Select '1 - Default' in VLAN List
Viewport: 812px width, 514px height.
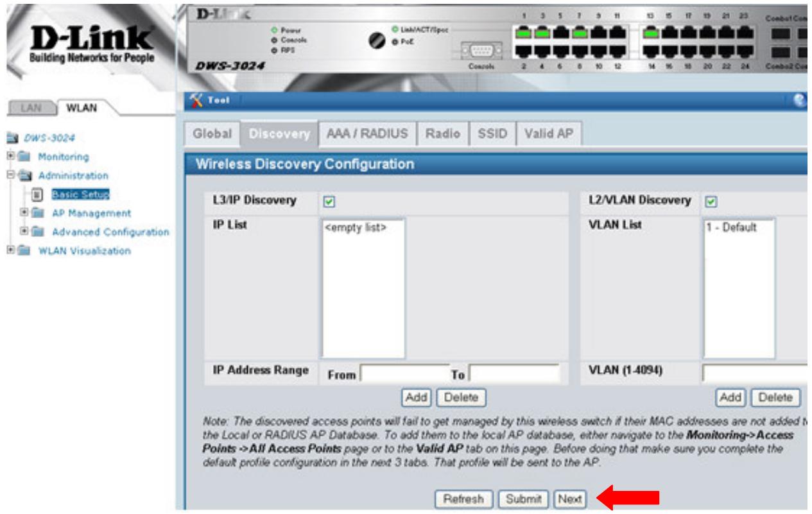[732, 227]
